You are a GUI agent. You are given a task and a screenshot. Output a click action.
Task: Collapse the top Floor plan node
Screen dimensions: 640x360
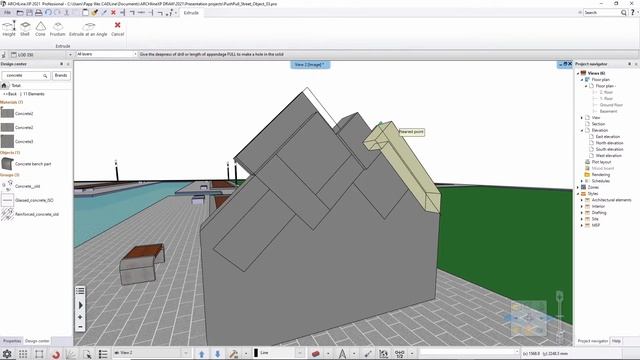click(x=582, y=80)
